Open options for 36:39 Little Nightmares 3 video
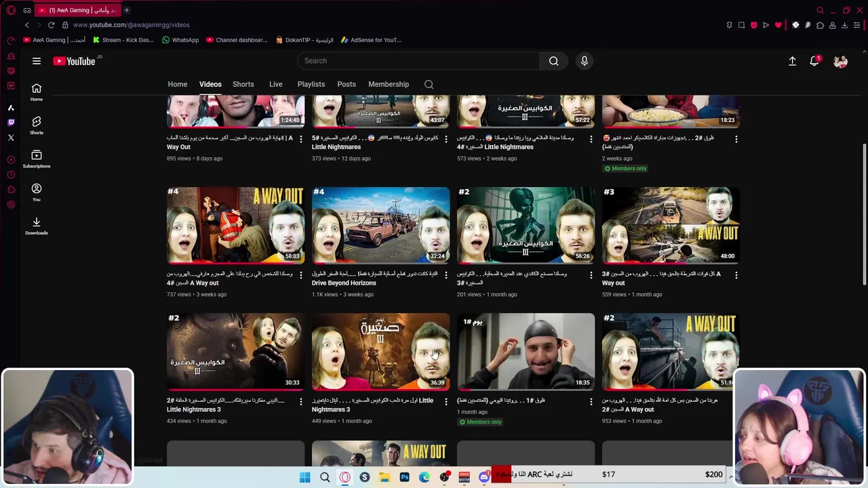 (x=446, y=401)
